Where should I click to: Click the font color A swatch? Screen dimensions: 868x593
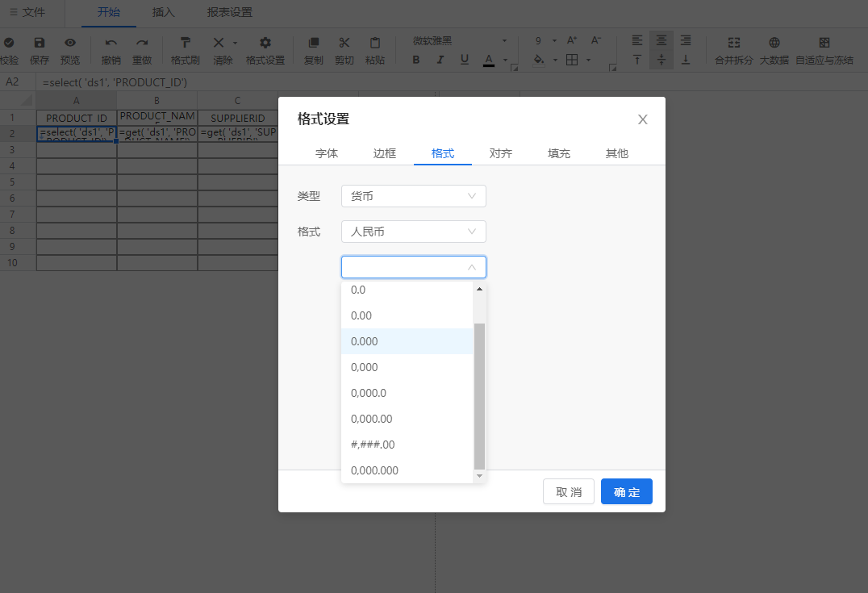pyautogui.click(x=488, y=60)
